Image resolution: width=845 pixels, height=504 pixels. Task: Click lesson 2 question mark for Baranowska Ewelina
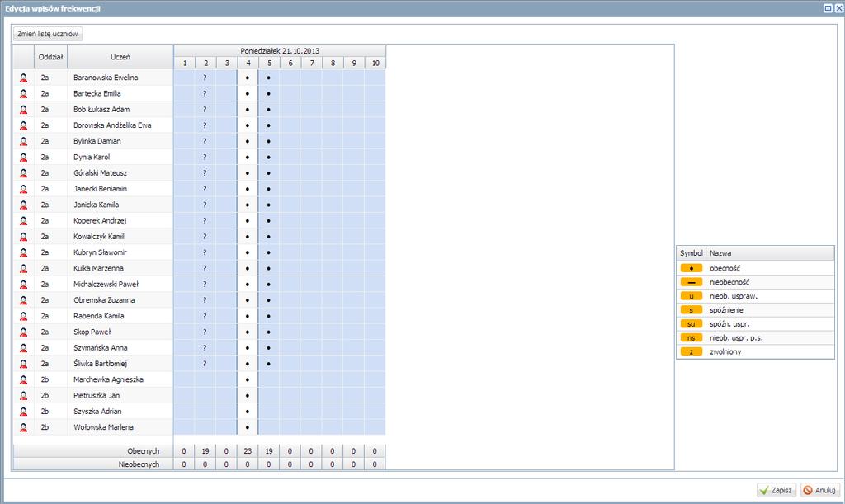[x=205, y=78]
